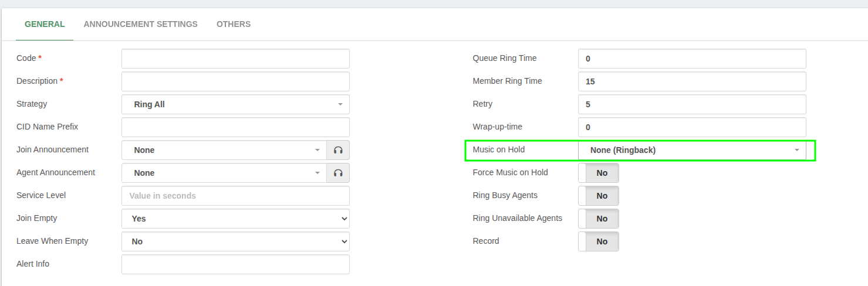The width and height of the screenshot is (868, 286).
Task: Open the Strategy Ring All dropdown
Action: pos(235,104)
